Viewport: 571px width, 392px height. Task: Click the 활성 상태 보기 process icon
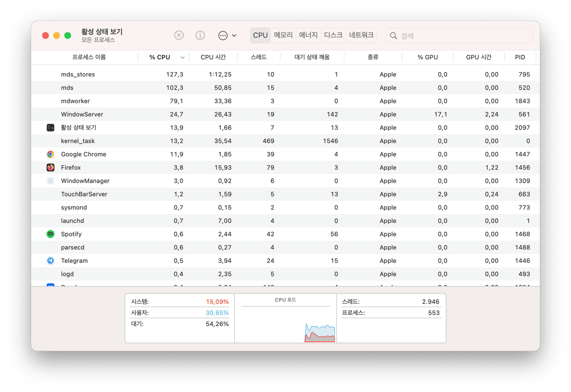(51, 128)
